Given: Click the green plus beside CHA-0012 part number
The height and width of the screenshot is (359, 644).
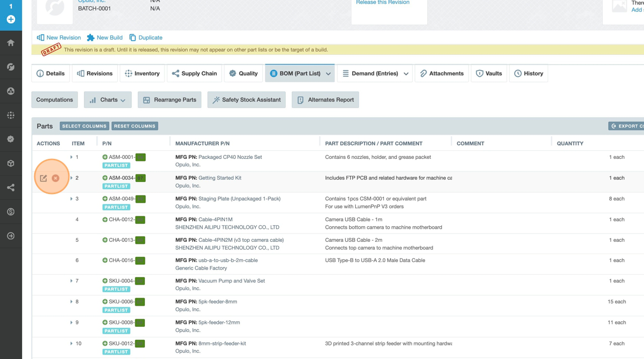Looking at the screenshot, I should 105,220.
